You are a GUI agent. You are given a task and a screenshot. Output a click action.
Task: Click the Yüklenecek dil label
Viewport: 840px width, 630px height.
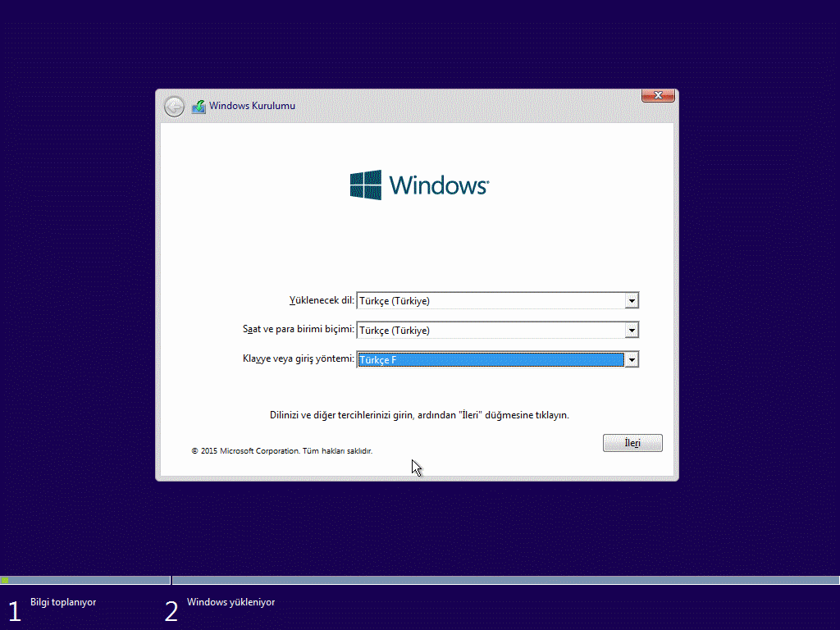coord(322,300)
